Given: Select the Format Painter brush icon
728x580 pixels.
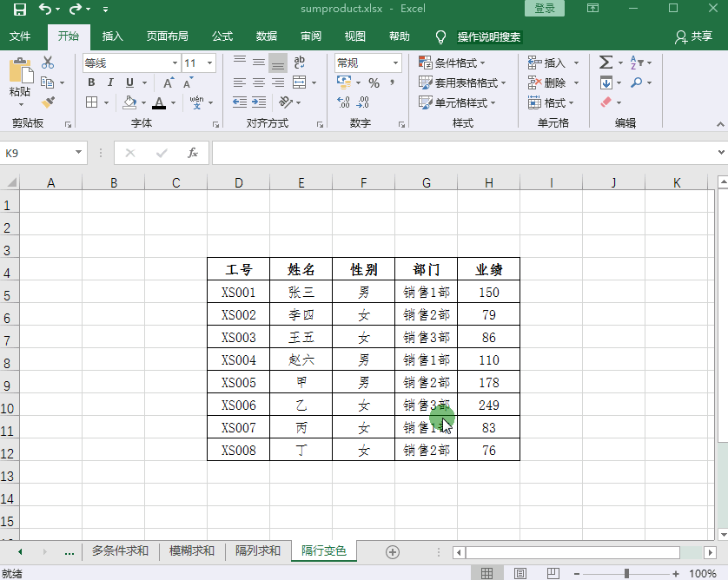Looking at the screenshot, I should tap(48, 102).
